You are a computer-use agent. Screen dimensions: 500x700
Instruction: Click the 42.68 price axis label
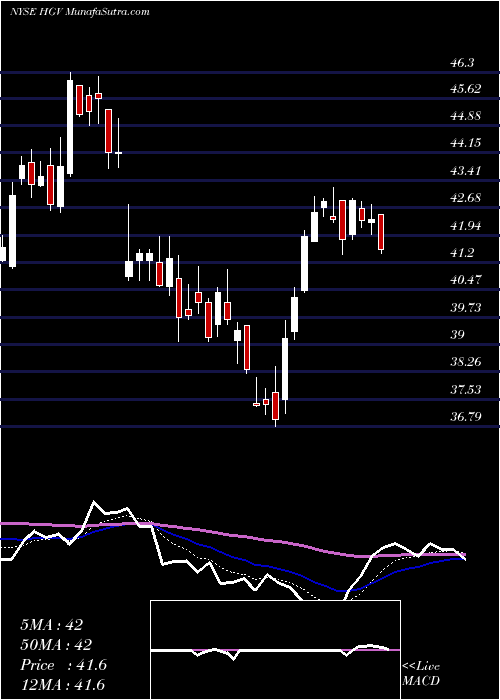coord(466,198)
